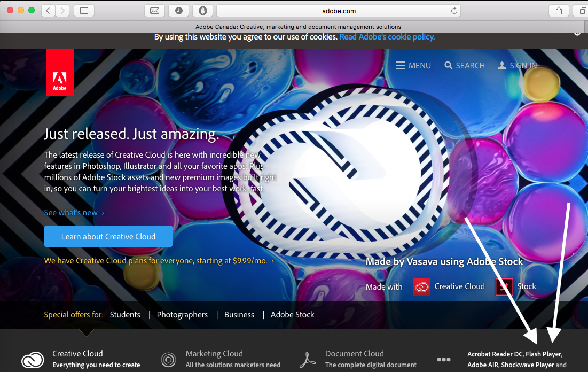Open Business special offers
Screen dimensions: 588x372
tap(239, 315)
